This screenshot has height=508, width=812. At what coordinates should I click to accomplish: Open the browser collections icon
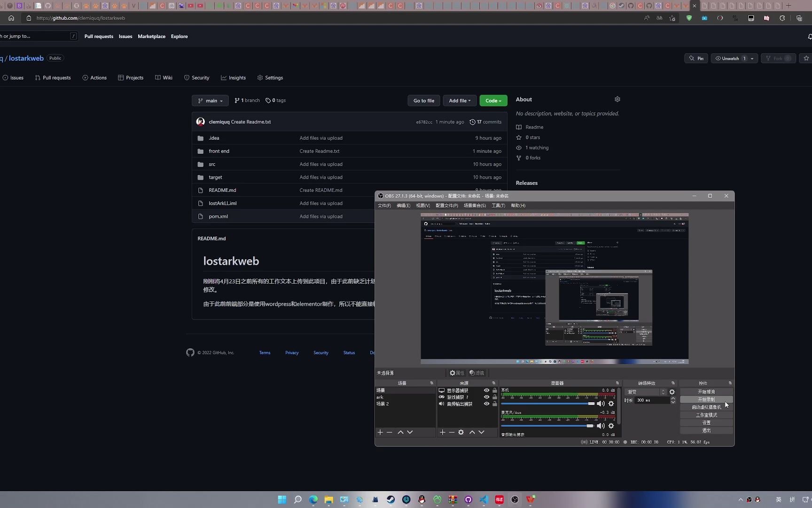799,18
